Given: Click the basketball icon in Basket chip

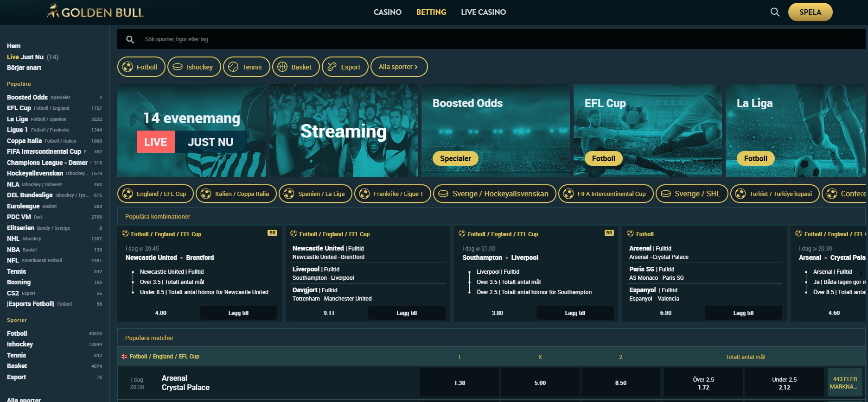Looking at the screenshot, I should point(282,67).
